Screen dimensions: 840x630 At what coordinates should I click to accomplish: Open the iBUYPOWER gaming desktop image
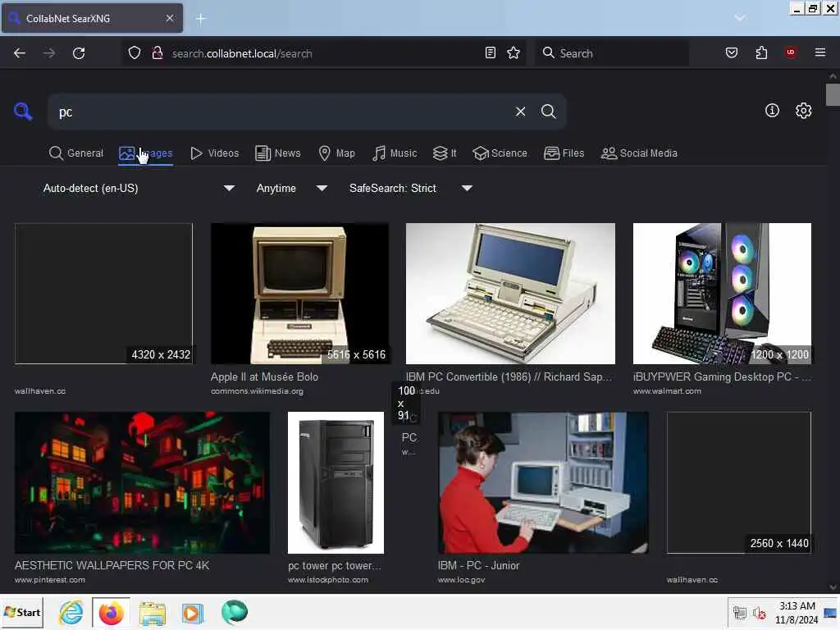pos(722,294)
